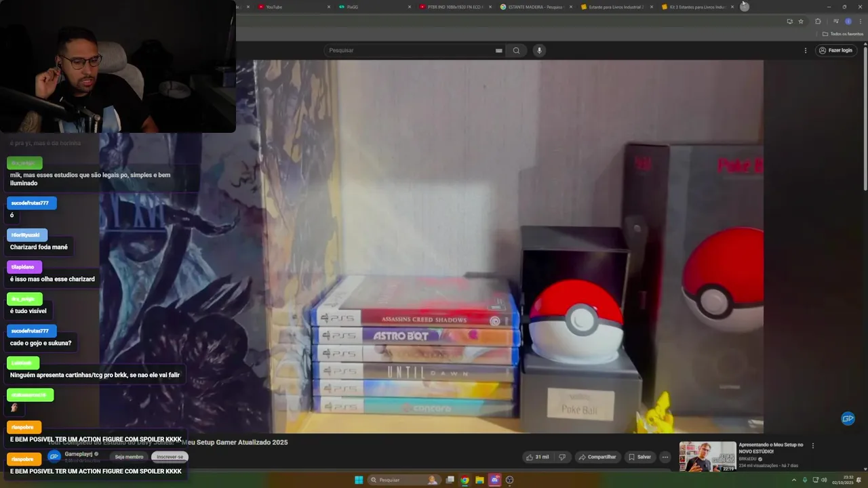This screenshot has height=488, width=868.
Task: Open the suggested BRKsEDU video thumbnail
Action: [x=707, y=456]
